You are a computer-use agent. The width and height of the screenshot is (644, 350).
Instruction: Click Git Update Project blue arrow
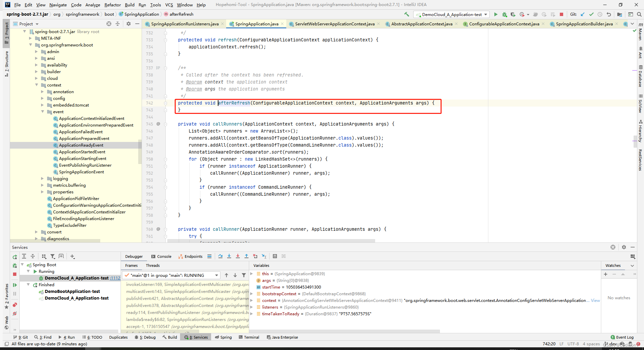coord(583,14)
